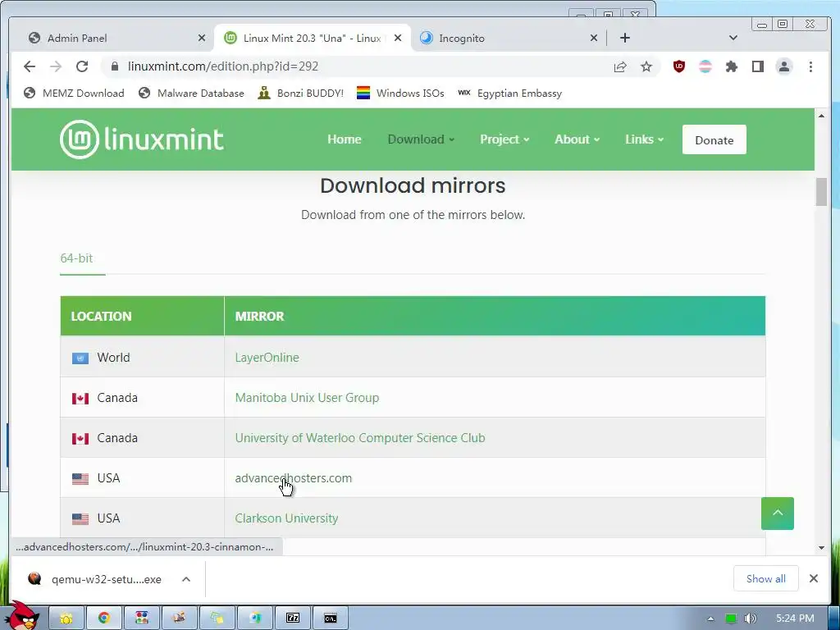This screenshot has height=630, width=840.
Task: Open University of Waterloo Computer Science Club mirror
Action: point(360,438)
